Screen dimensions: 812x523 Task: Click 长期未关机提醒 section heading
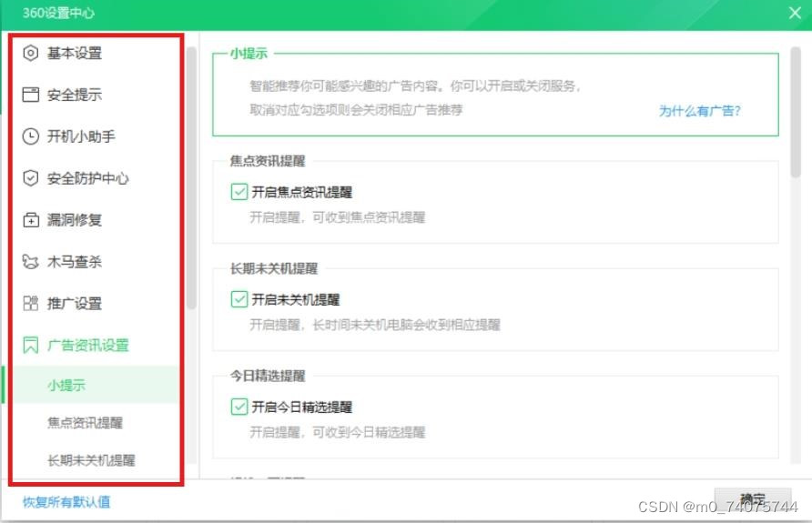pyautogui.click(x=274, y=268)
